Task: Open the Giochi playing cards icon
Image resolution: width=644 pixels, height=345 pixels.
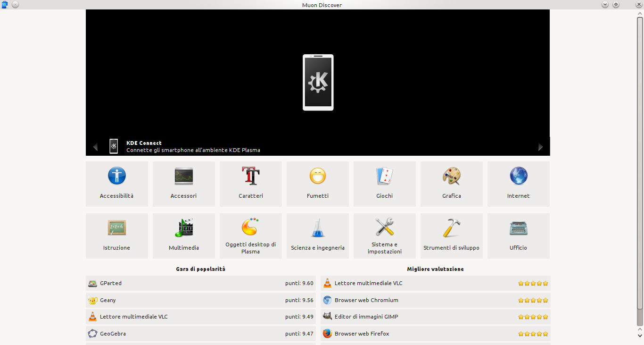Action: [x=384, y=176]
